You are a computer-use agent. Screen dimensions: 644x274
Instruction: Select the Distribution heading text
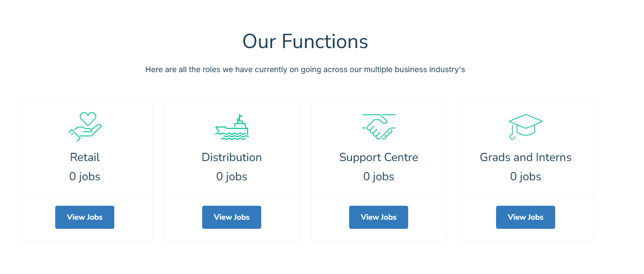tap(232, 157)
